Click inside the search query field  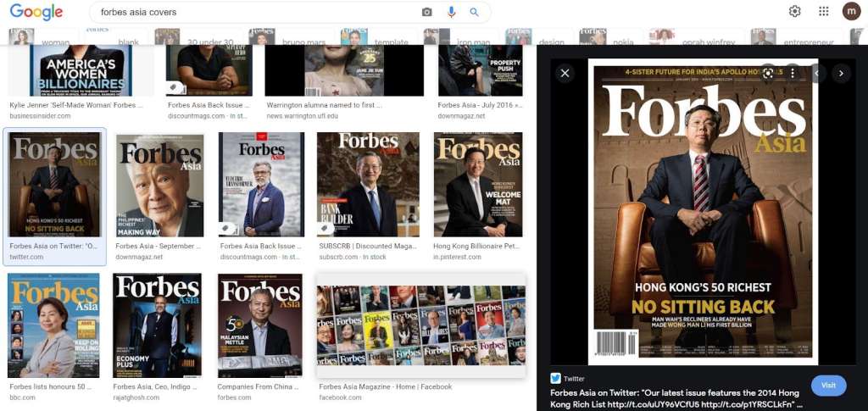[x=254, y=12]
